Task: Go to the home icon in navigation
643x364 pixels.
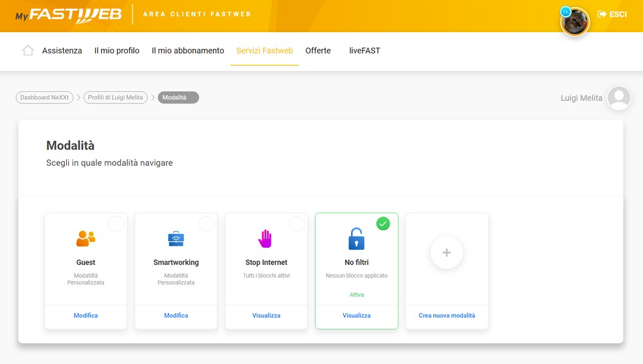Action: pos(28,50)
